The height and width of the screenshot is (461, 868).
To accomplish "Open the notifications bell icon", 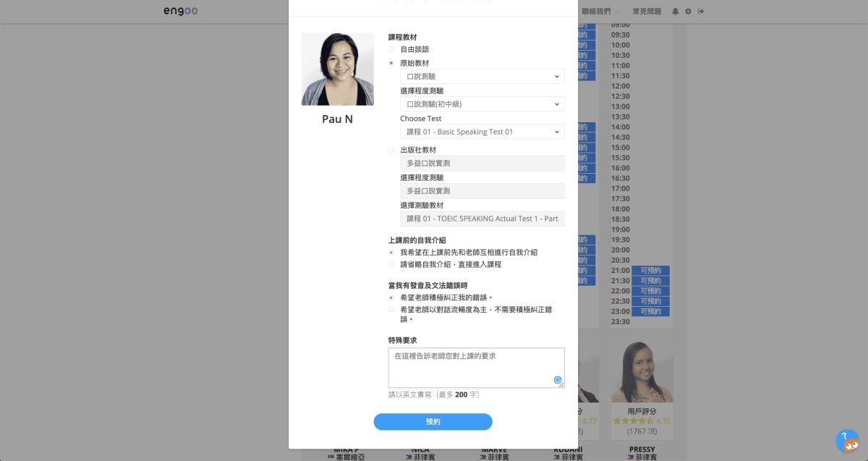I will 676,12.
